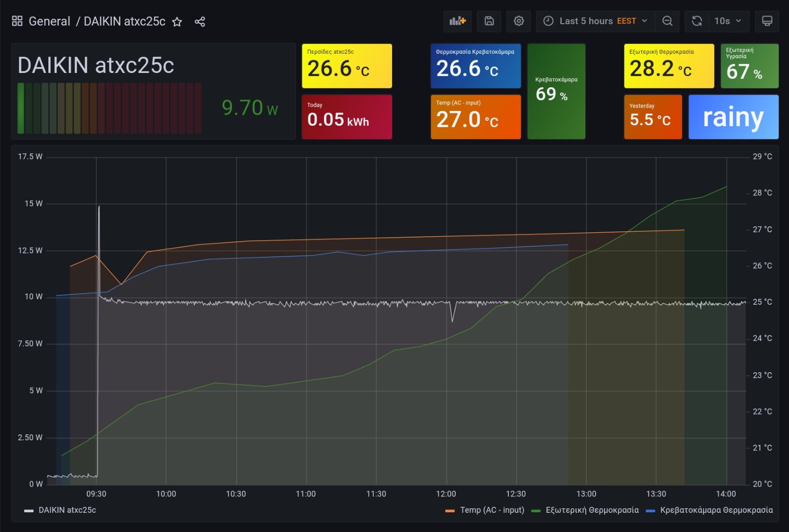Select the Today 0.05 kWh panel
This screenshot has height=532, width=789.
coord(347,117)
